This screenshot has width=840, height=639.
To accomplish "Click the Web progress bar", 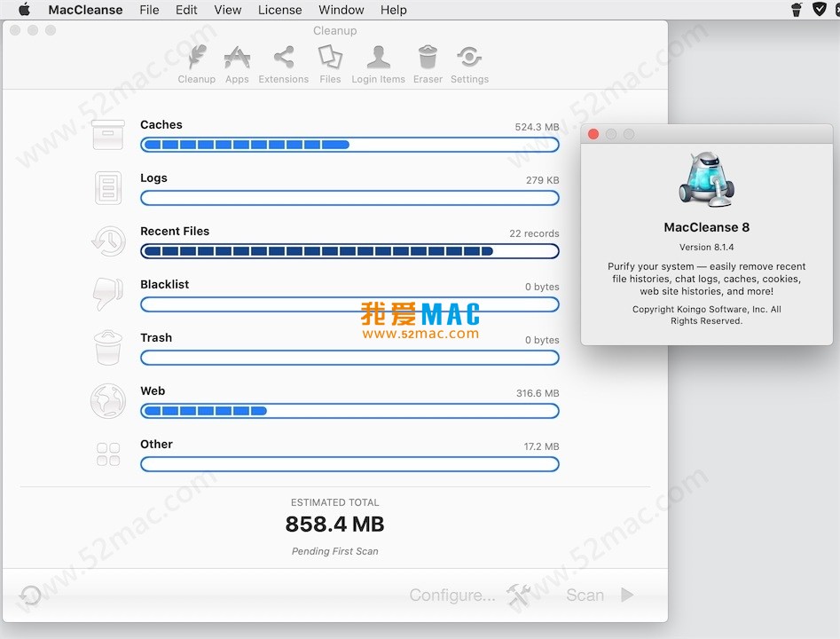I will 349,411.
